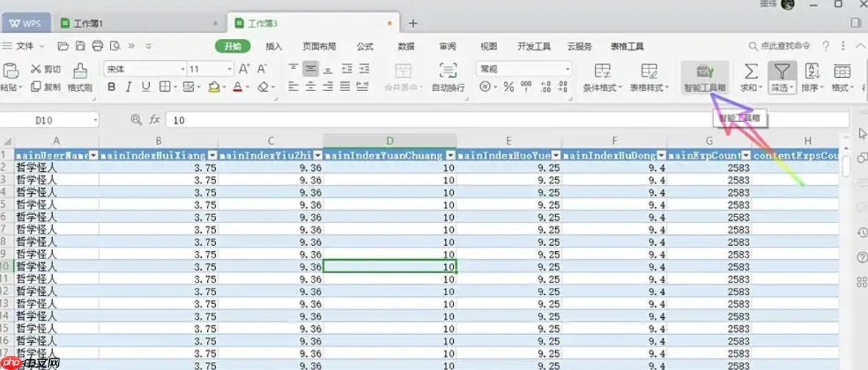Click the Format Painter (格式刷) icon
This screenshot has width=868, height=370.
(x=79, y=71)
